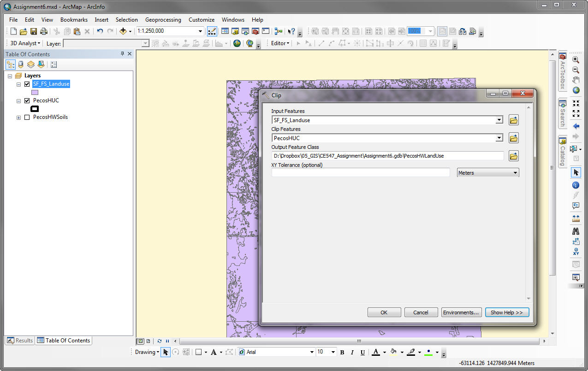Click Show Help in Clip dialog

tap(507, 312)
